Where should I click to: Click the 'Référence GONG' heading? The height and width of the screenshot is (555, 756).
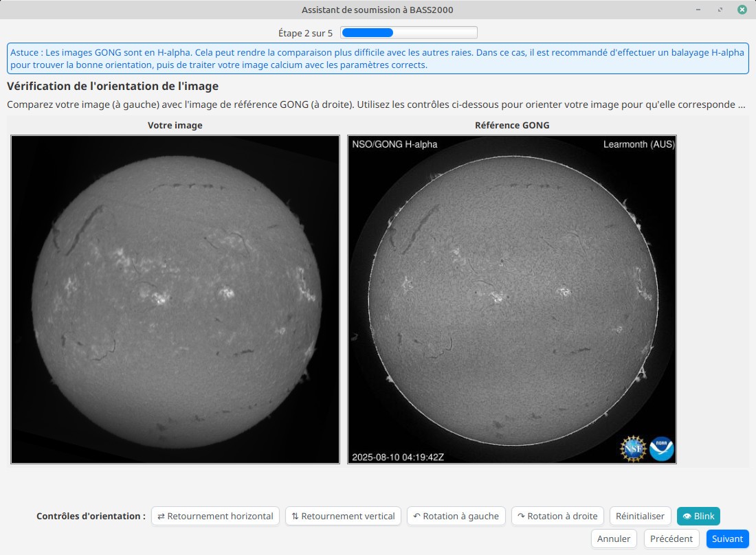[x=512, y=125]
